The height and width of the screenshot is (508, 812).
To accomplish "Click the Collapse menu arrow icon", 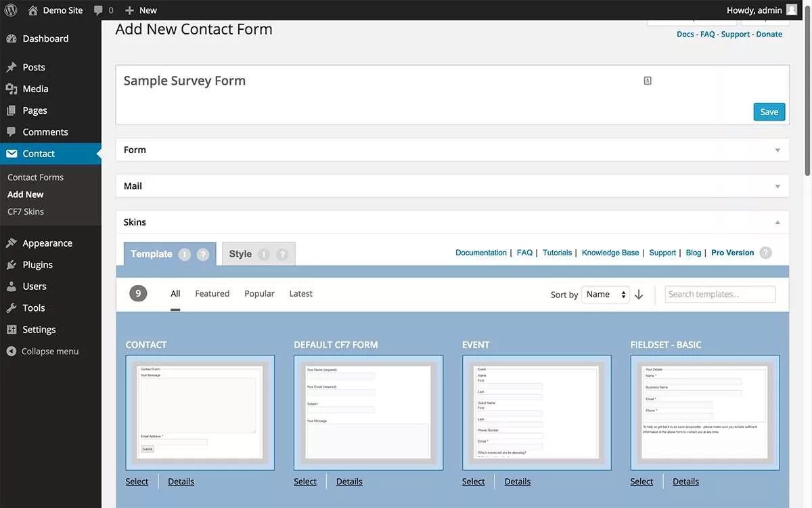I will point(11,352).
